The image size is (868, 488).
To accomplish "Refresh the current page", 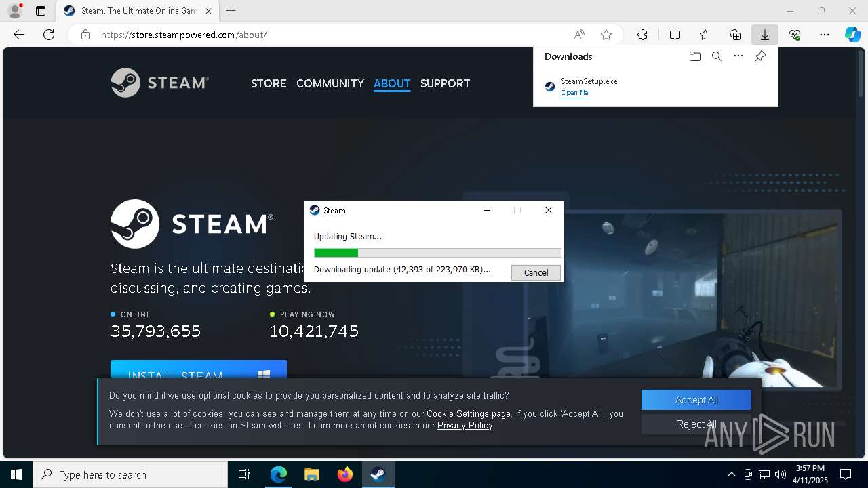I will pos(49,35).
